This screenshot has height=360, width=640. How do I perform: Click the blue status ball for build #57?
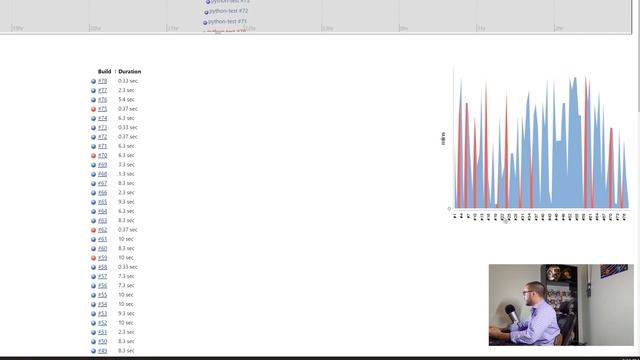click(93, 277)
